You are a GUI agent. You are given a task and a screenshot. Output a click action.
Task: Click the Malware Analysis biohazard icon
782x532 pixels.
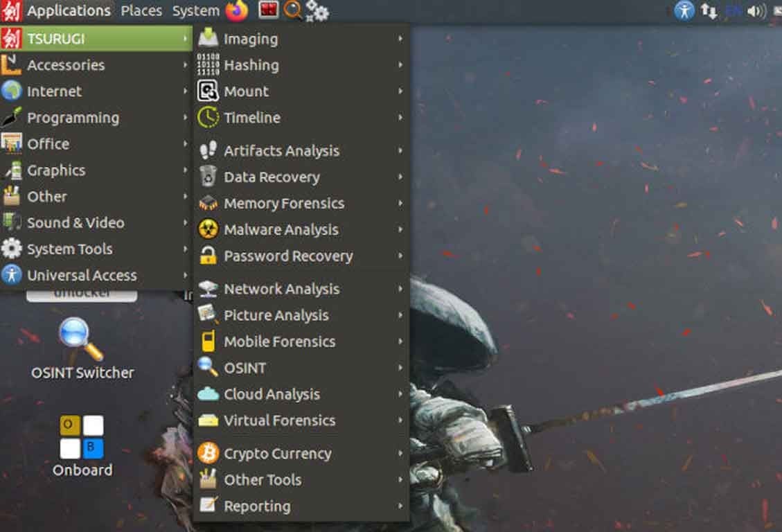(208, 229)
